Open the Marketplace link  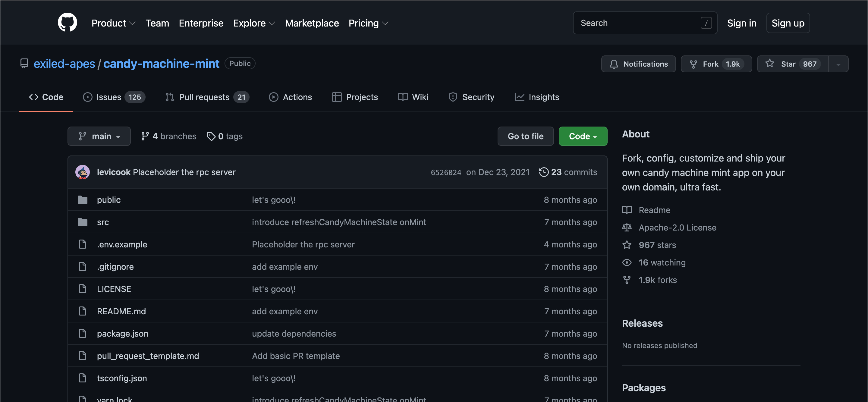312,23
